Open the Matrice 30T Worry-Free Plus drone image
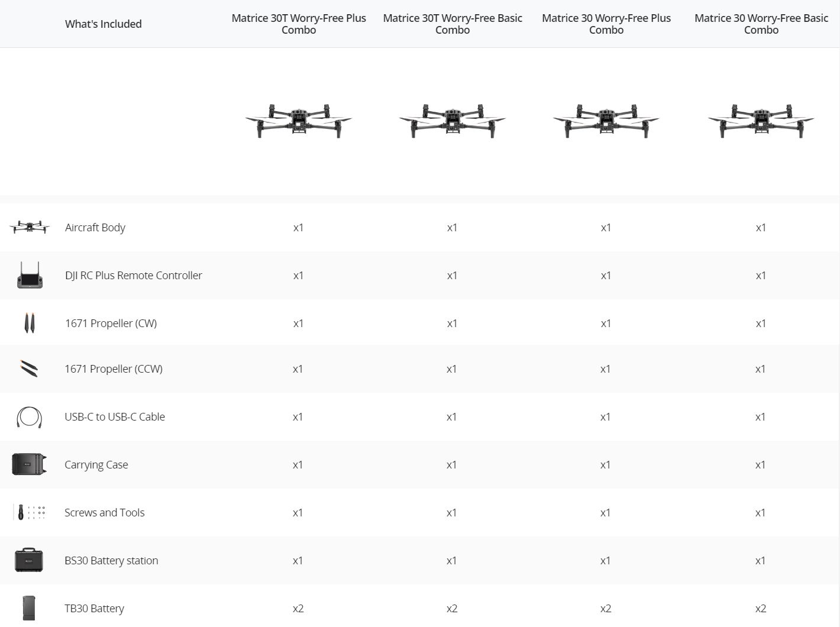 (x=299, y=121)
